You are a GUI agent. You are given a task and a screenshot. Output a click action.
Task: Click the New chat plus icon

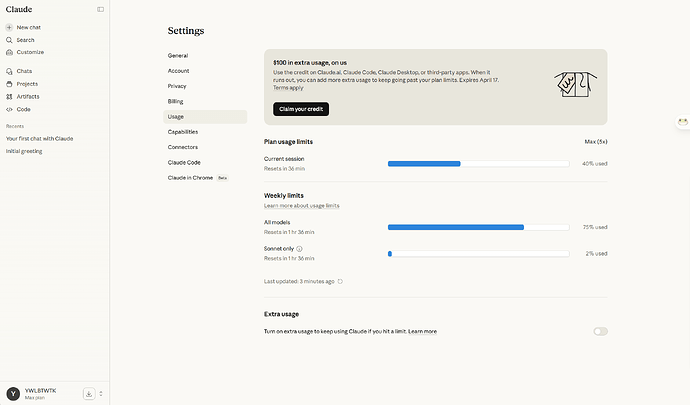tap(9, 27)
